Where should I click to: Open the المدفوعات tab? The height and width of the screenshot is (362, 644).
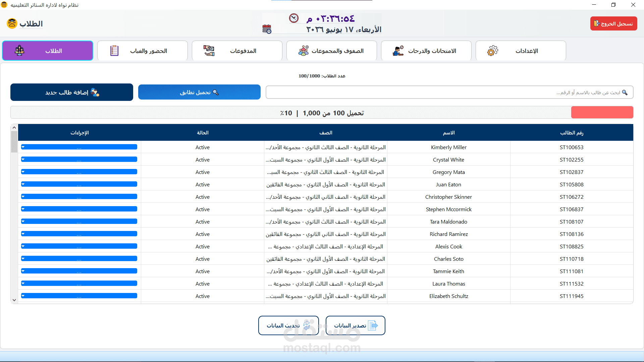pyautogui.click(x=237, y=51)
